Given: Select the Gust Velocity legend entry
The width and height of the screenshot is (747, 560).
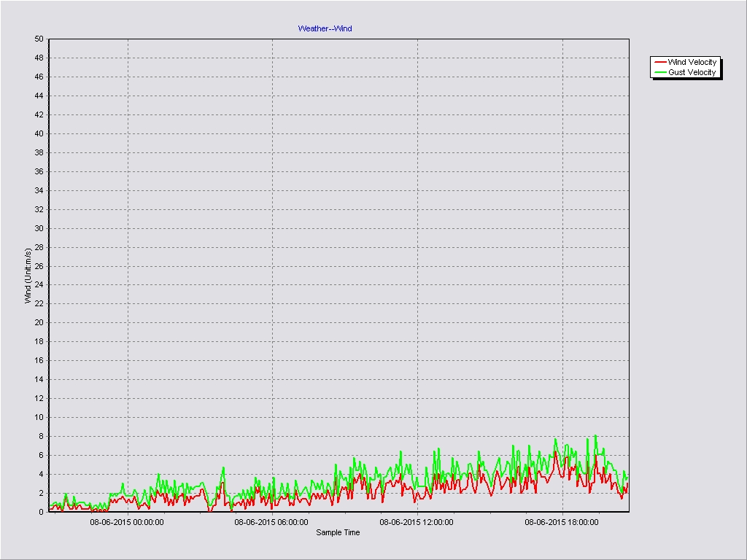Looking at the screenshot, I should 686,72.
